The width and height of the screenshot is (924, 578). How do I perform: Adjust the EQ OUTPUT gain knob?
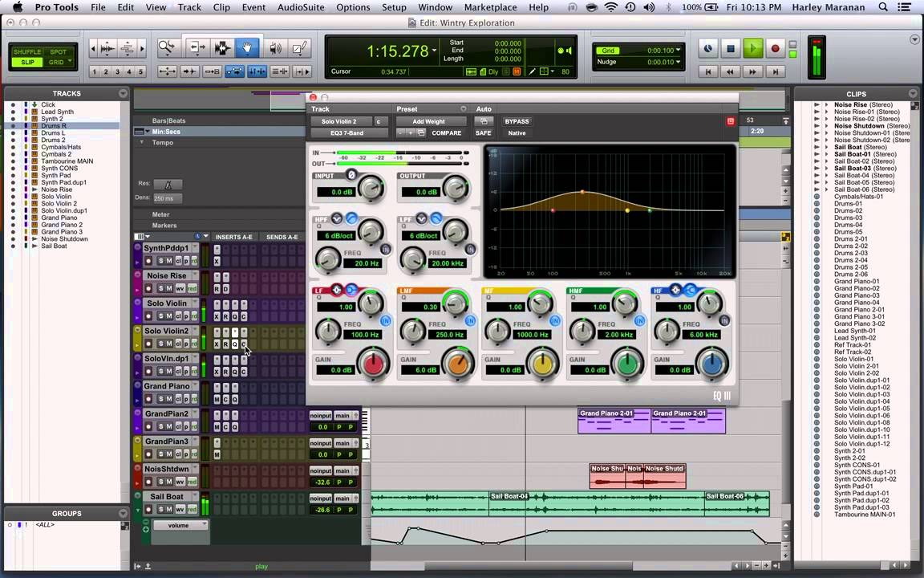(x=456, y=189)
